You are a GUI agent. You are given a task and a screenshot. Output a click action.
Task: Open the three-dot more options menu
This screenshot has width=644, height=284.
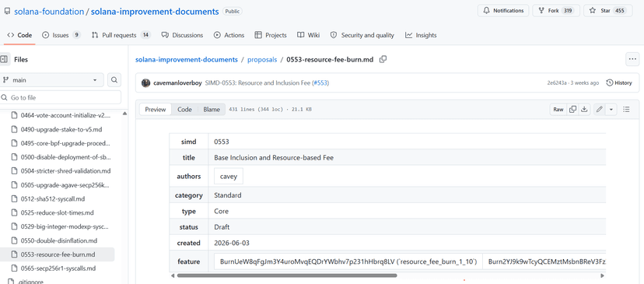(x=632, y=60)
